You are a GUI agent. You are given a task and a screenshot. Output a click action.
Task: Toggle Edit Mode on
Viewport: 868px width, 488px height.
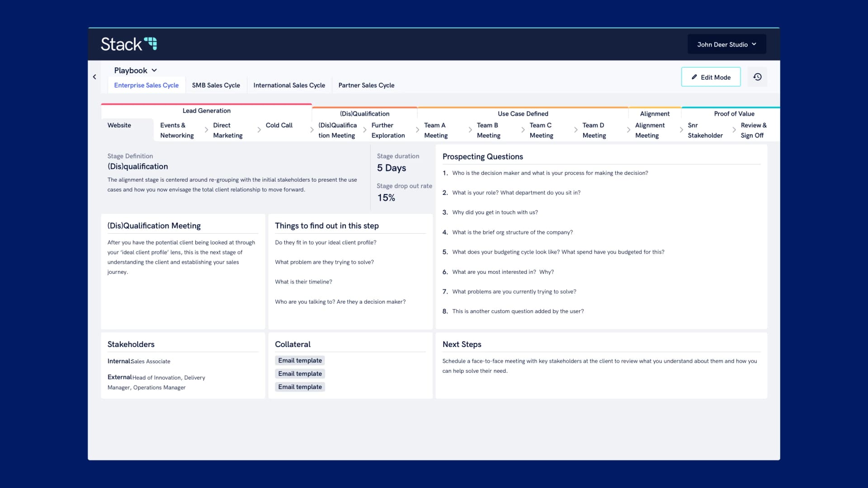point(711,77)
